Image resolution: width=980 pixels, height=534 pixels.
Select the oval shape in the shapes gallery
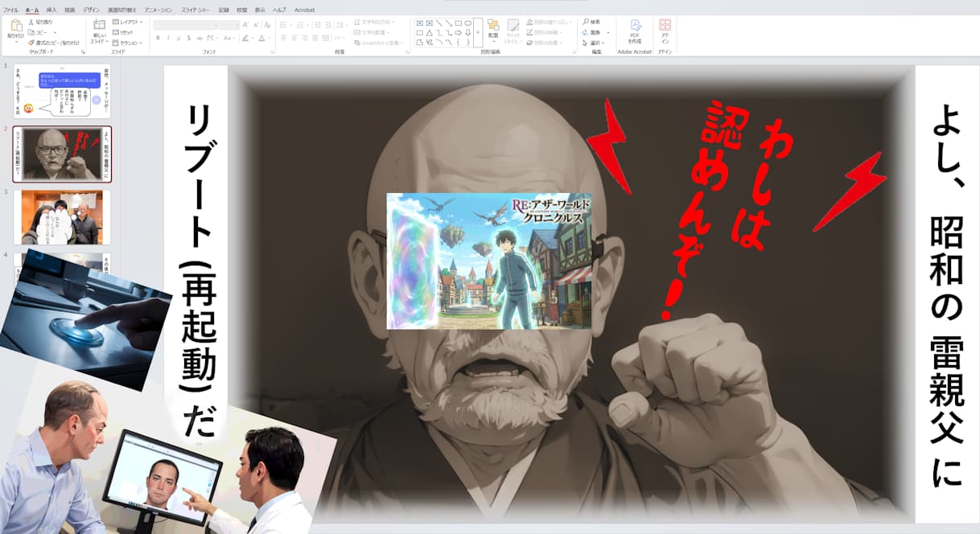coord(467,23)
